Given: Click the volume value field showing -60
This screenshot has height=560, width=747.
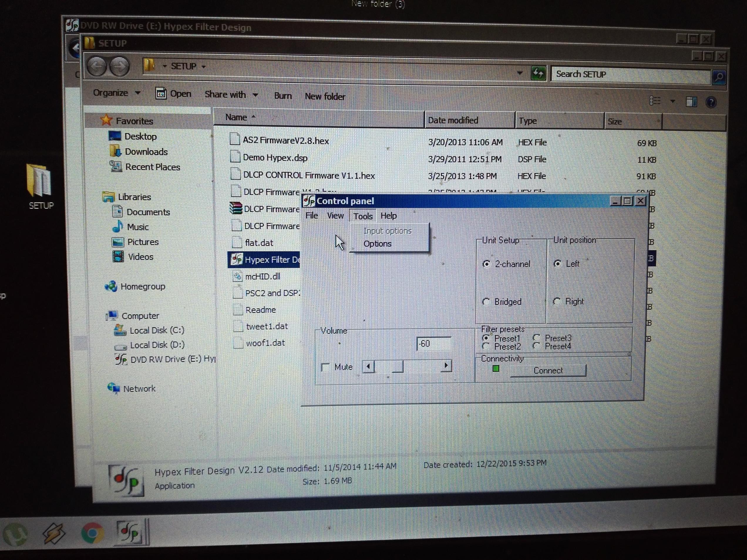Looking at the screenshot, I should 434,344.
